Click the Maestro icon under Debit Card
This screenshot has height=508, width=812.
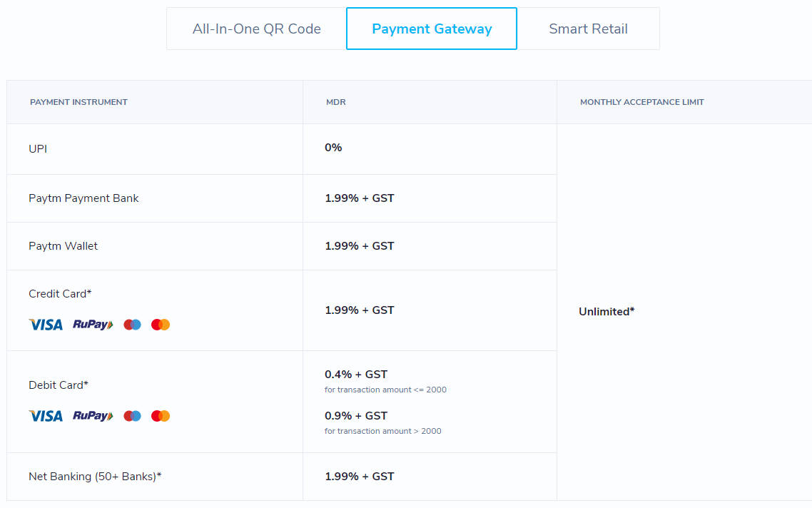(161, 415)
